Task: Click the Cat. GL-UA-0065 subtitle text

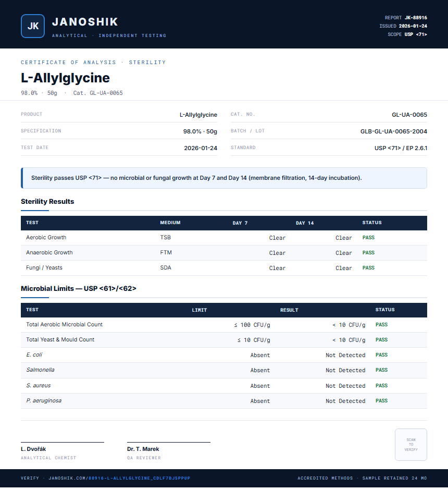Action: (98, 93)
